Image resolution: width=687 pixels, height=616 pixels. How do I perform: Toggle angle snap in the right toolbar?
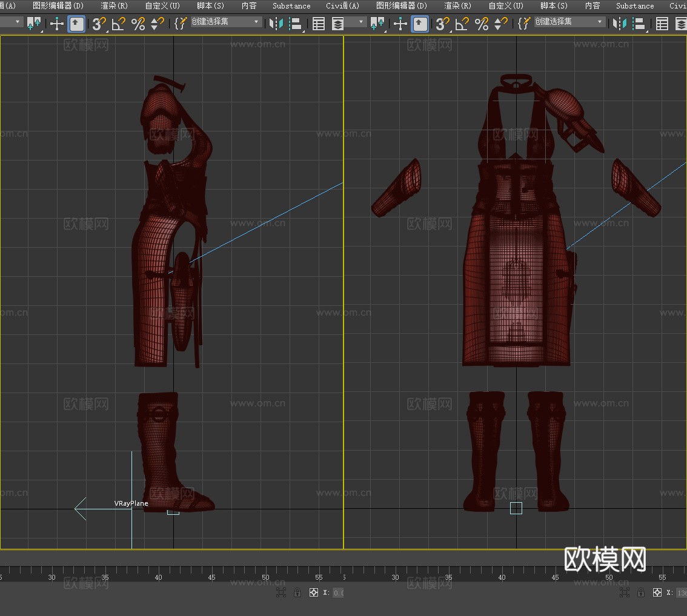tap(462, 24)
